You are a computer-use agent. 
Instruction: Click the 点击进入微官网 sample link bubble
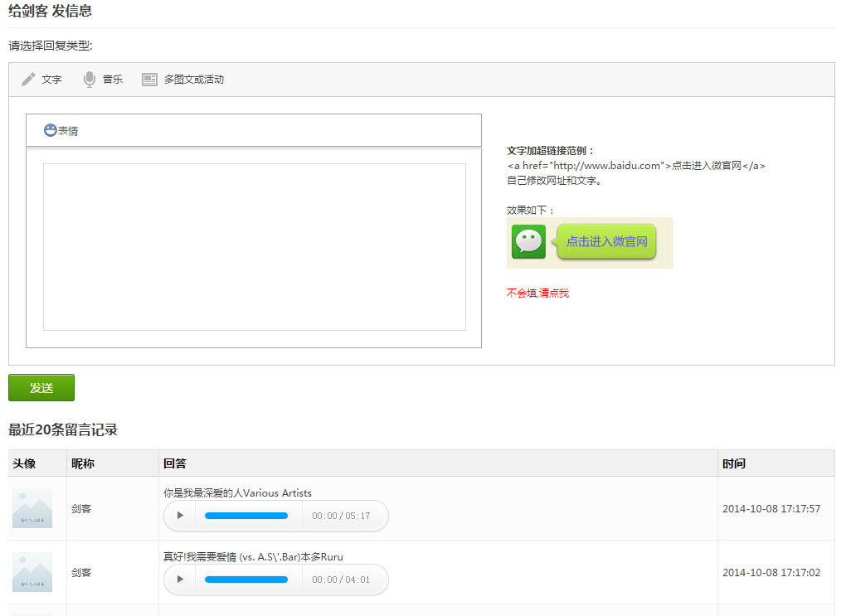tap(605, 242)
